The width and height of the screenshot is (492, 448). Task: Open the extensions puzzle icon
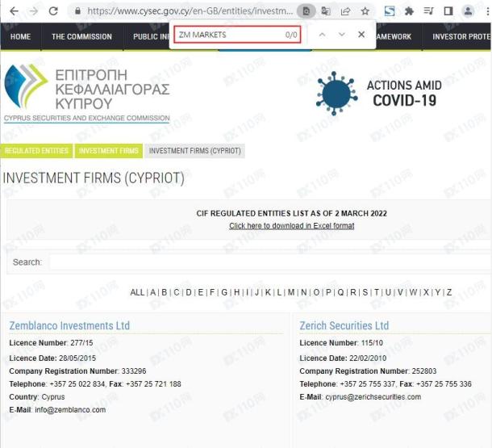pyautogui.click(x=409, y=11)
